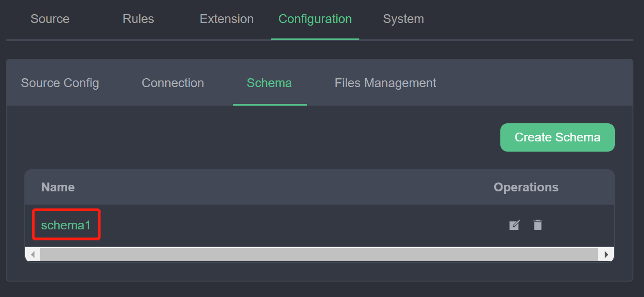Screen dimensions: 644x297
Task: Open the Rules tab
Action: click(138, 19)
